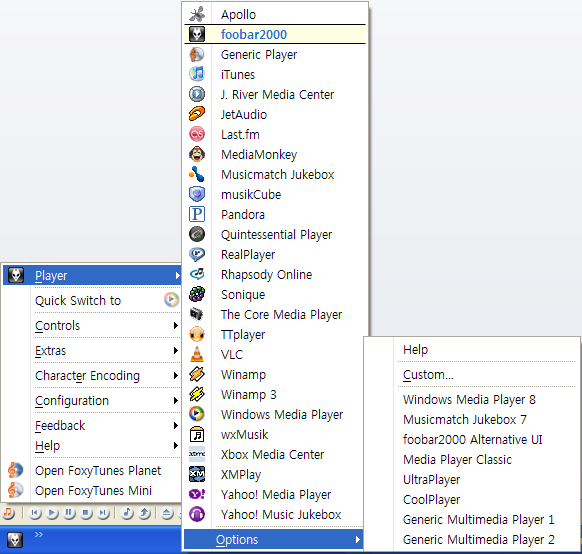Click the FoxyTunes music note toolbar icon
This screenshot has height=554, width=582.
click(x=8, y=513)
